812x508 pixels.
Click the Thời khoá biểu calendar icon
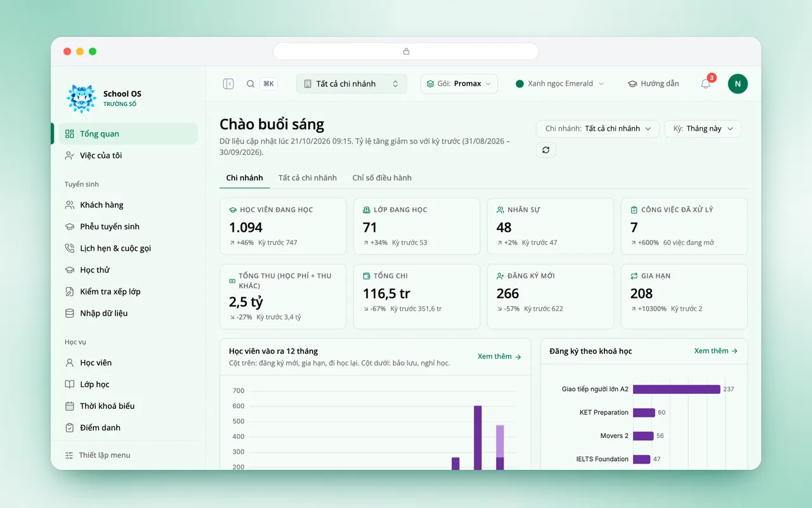coord(70,406)
